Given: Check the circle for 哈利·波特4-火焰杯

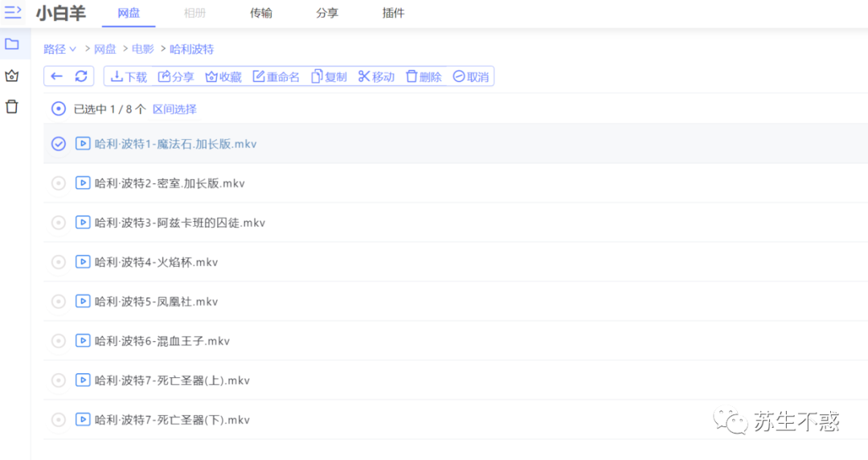Looking at the screenshot, I should point(58,261).
